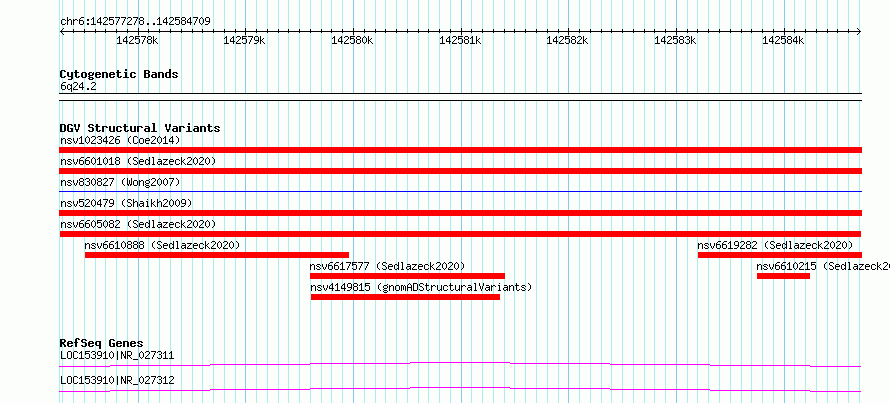Image resolution: width=890 pixels, height=403 pixels.
Task: Click the 142584k ruler position
Action: point(783,40)
